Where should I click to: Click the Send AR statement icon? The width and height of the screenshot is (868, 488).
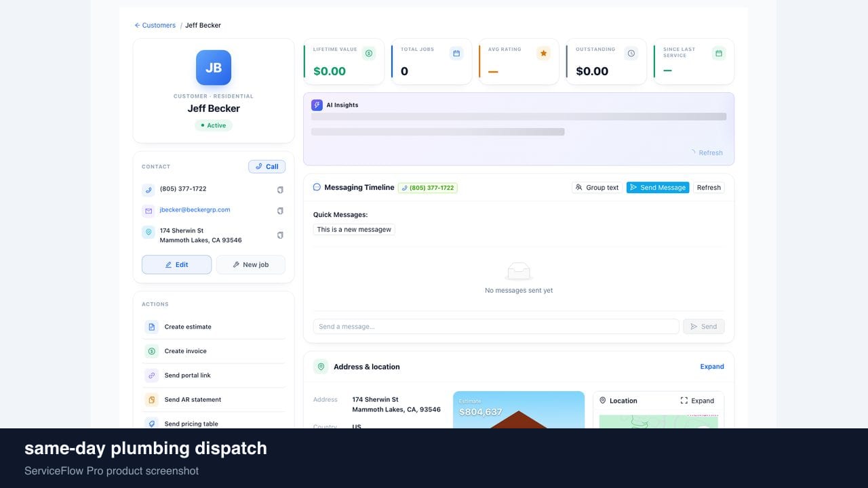[x=151, y=400]
